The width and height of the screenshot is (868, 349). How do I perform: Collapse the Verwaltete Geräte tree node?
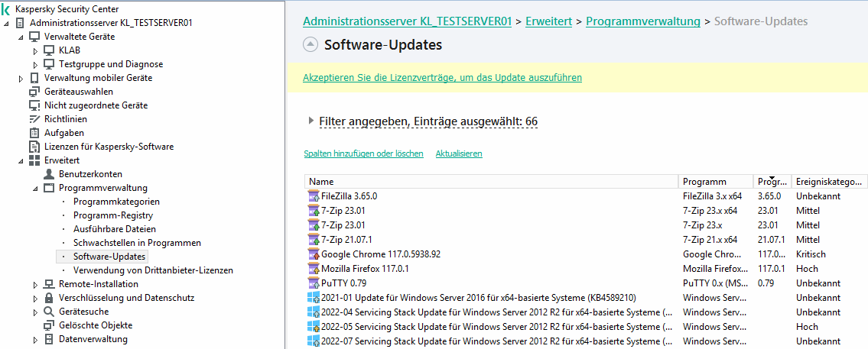[21, 37]
